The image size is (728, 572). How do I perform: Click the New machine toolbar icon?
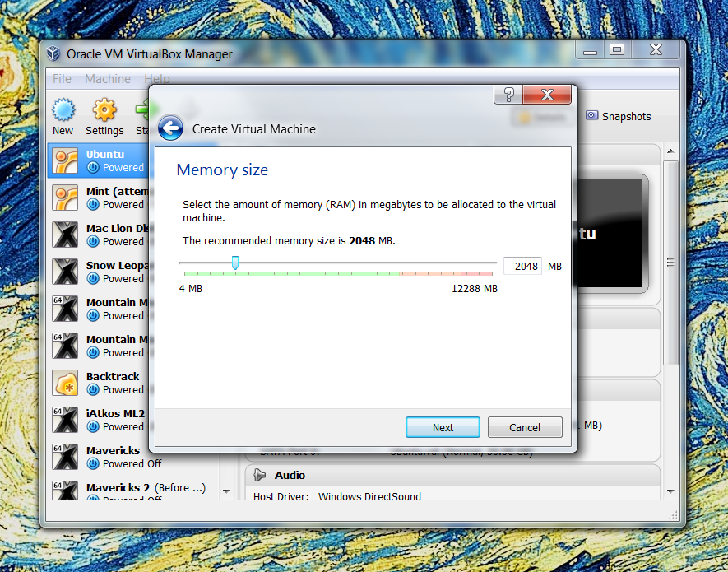[63, 110]
